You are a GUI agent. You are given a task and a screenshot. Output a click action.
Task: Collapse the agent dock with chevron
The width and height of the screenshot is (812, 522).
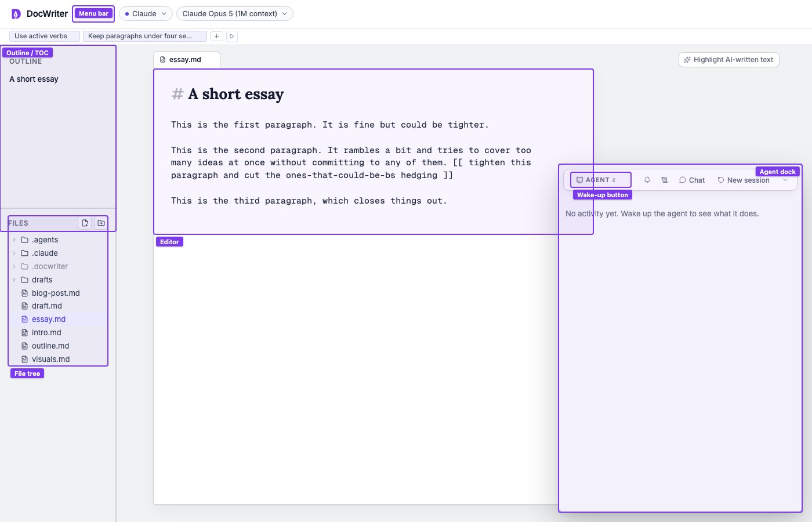click(785, 180)
